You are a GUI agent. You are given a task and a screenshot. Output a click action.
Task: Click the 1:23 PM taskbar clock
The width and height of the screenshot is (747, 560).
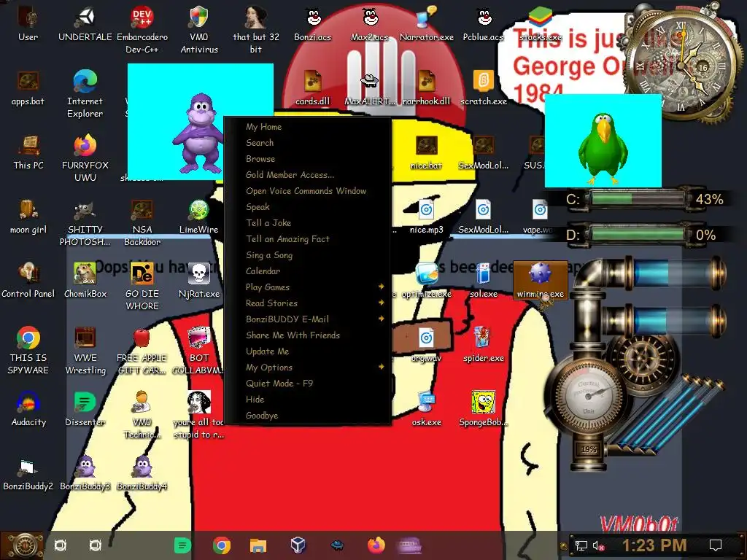pos(654,545)
